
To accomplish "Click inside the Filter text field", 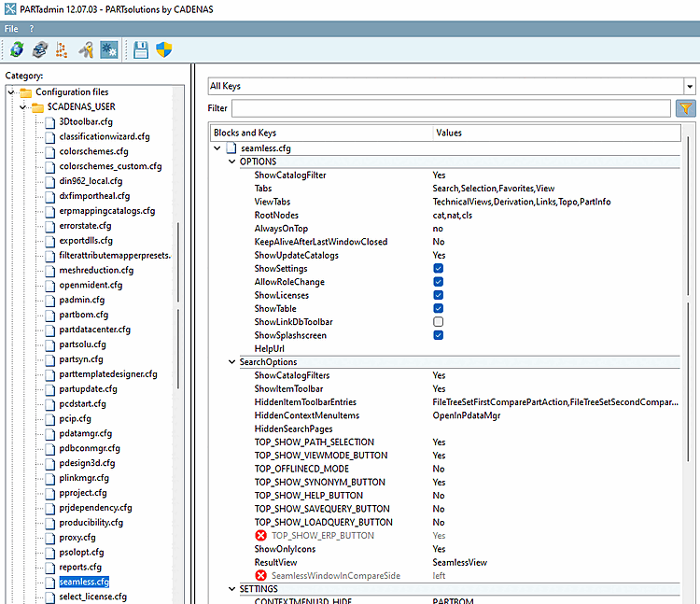I will tap(450, 109).
